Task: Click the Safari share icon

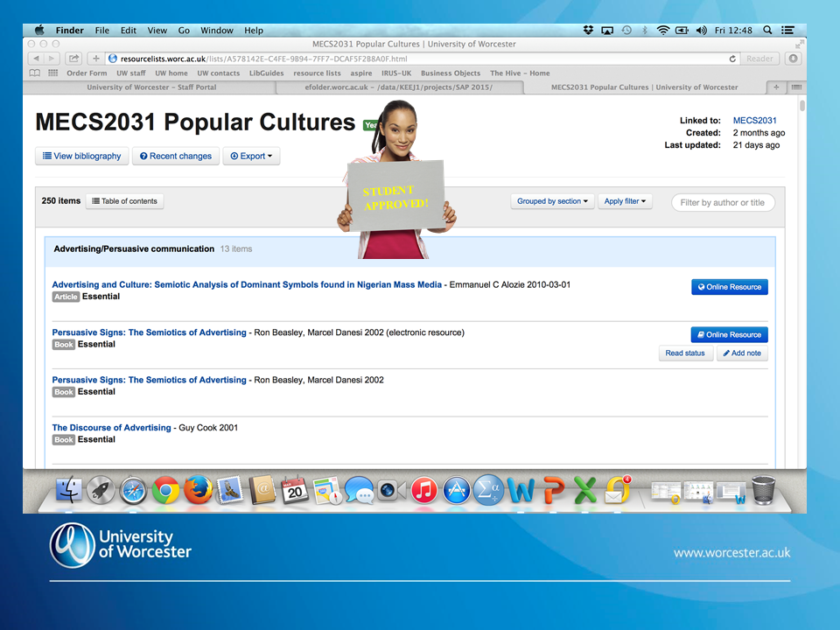Action: pos(74,59)
